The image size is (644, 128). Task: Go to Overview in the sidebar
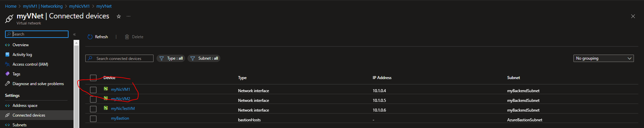pos(20,45)
